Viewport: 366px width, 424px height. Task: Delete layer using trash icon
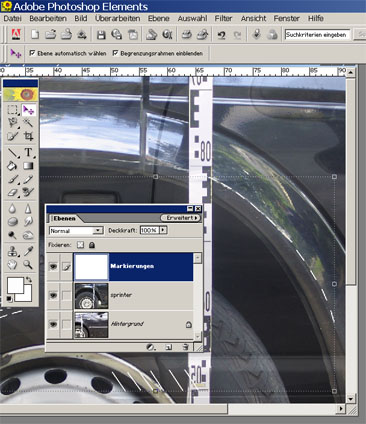[186, 347]
